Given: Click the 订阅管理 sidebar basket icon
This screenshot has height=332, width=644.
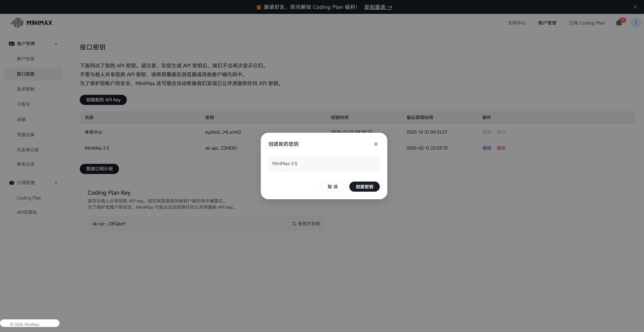Looking at the screenshot, I should click(12, 183).
